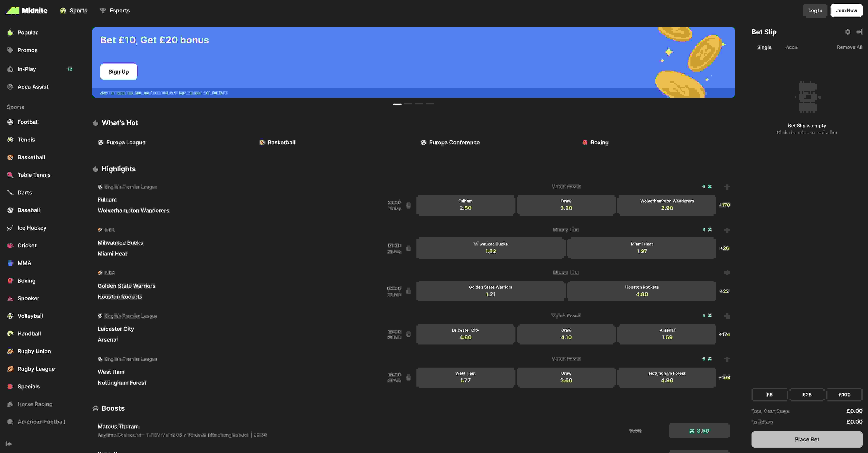Choose the £25 quick stake amount

click(x=807, y=395)
